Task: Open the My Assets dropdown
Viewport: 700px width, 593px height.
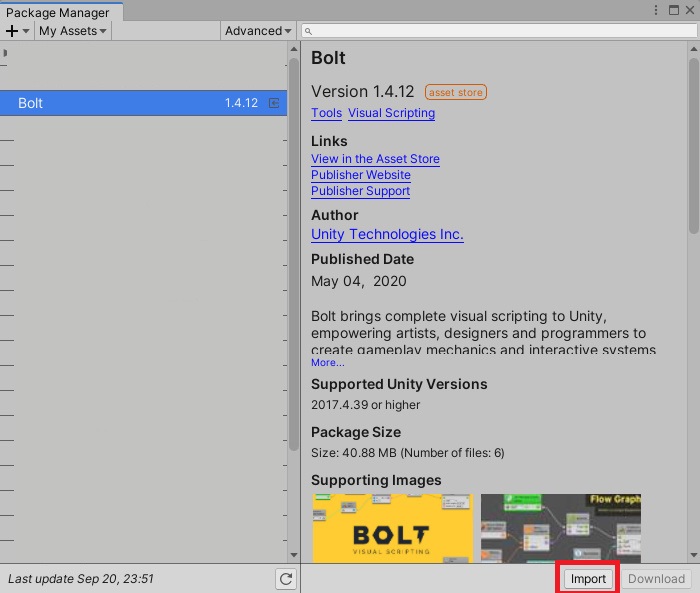Action: [72, 31]
